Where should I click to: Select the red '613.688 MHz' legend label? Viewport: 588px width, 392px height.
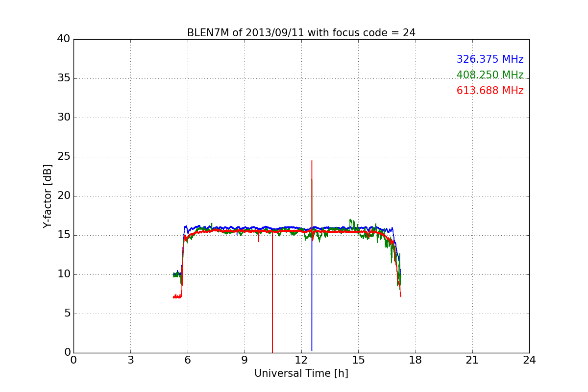tap(490, 91)
